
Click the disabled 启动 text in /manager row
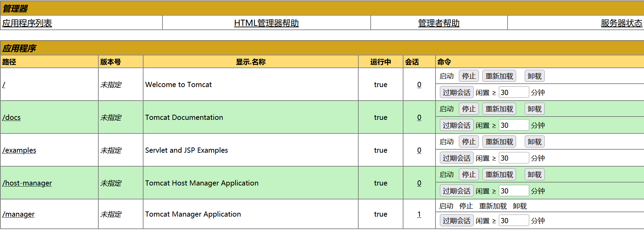coord(446,206)
